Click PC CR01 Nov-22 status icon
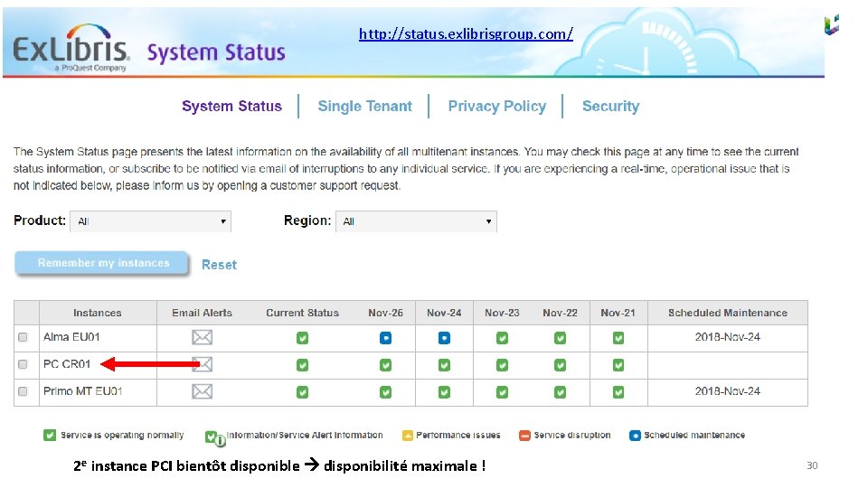868x488 pixels. point(561,365)
